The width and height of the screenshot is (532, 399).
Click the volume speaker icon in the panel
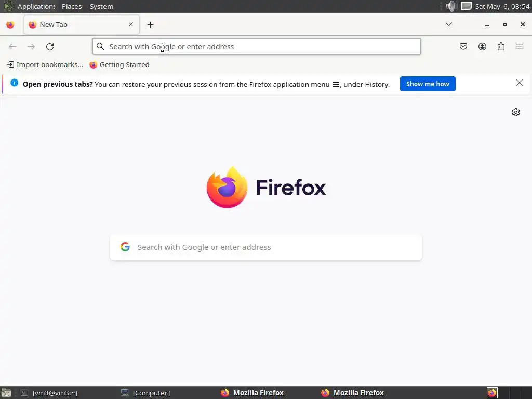[x=450, y=6]
